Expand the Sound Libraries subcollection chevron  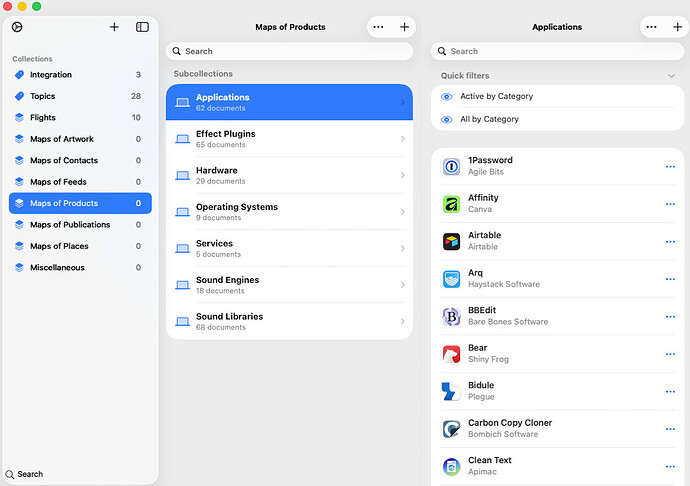(x=402, y=321)
